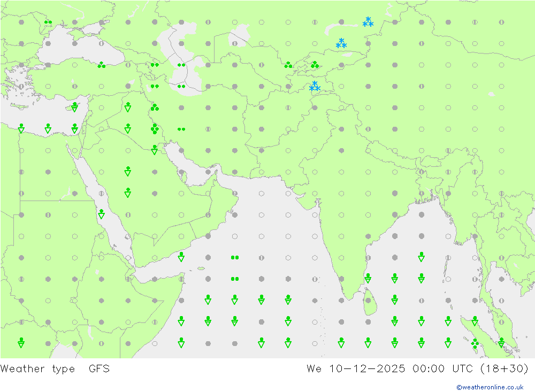Image resolution: width=535 pixels, height=392 pixels.
Task: Click the shower symbol in the bottom-left corner
Action: tap(21, 343)
